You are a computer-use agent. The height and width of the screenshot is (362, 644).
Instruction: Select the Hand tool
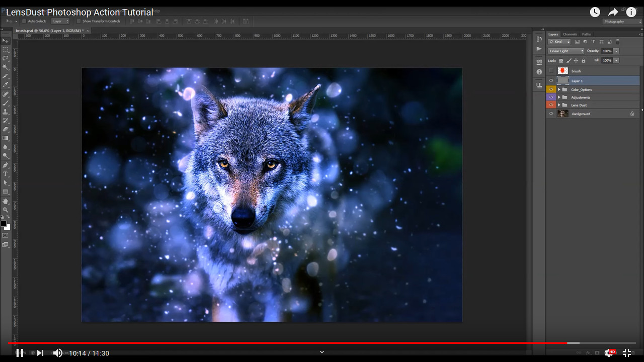[6, 201]
